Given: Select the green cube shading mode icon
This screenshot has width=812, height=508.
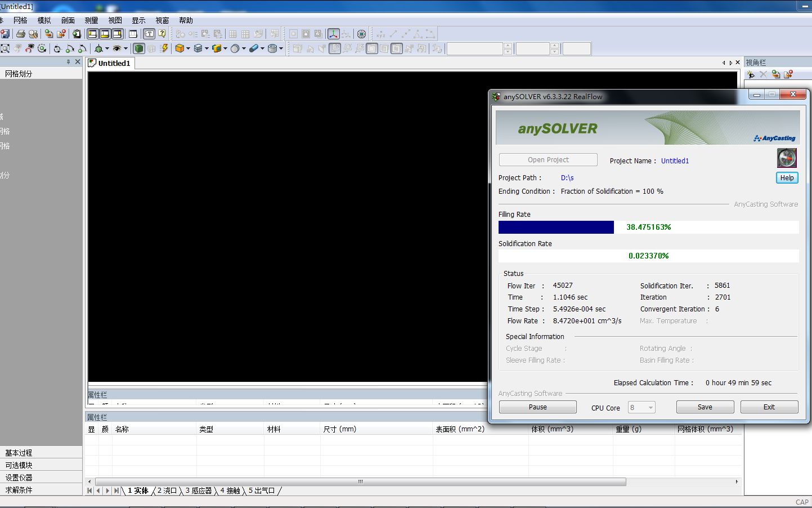Looking at the screenshot, I should [x=140, y=48].
